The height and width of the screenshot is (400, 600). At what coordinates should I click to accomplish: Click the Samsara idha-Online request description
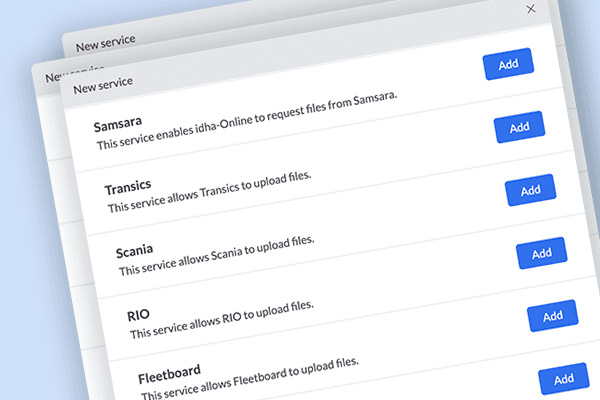[247, 120]
